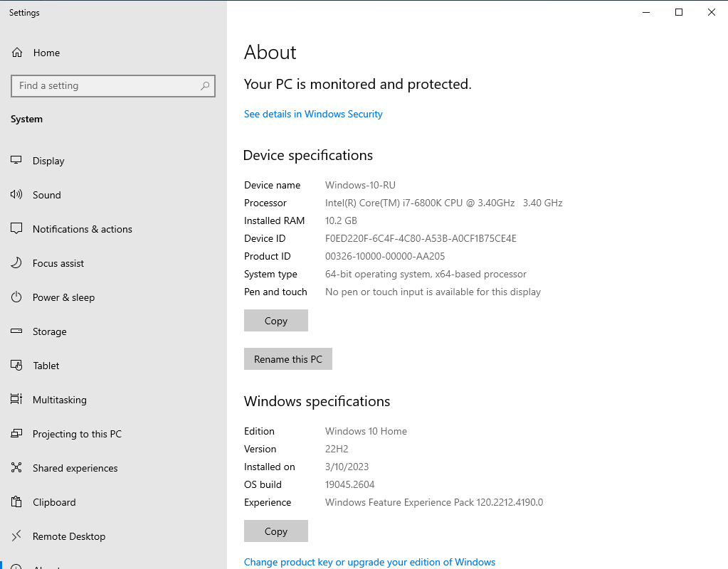Open See details in Windows Security link
The height and width of the screenshot is (569, 728).
point(313,115)
